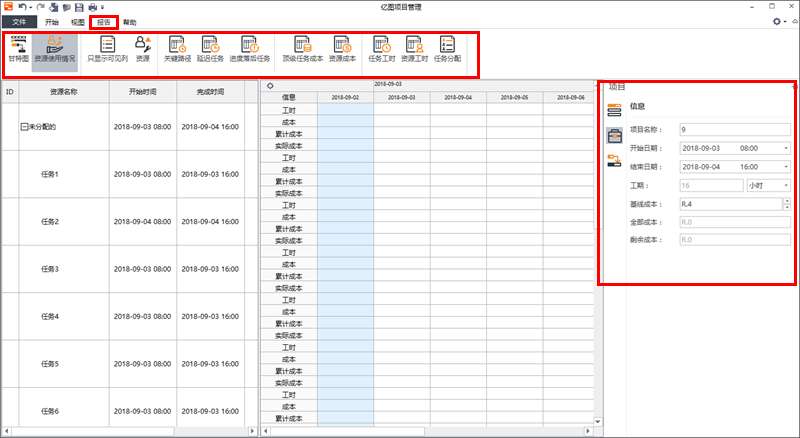Click left arrow of resource table scrollbar

point(6,431)
